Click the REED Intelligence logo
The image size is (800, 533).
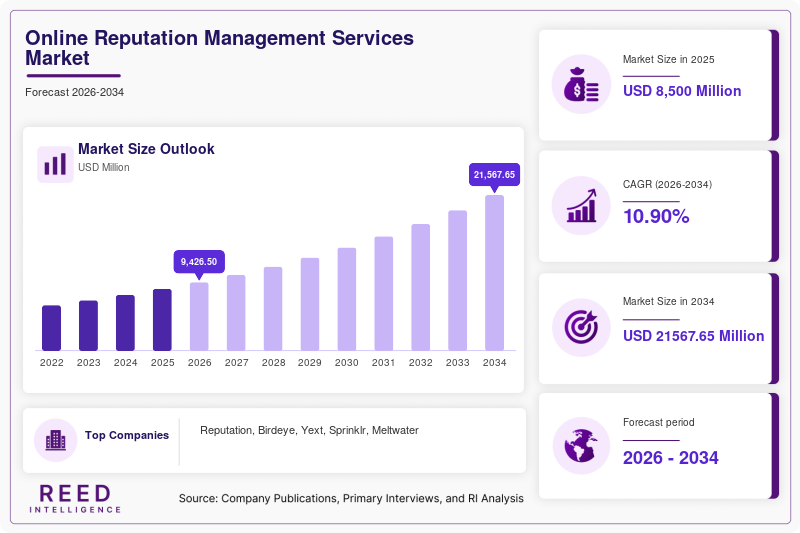pyautogui.click(x=75, y=498)
